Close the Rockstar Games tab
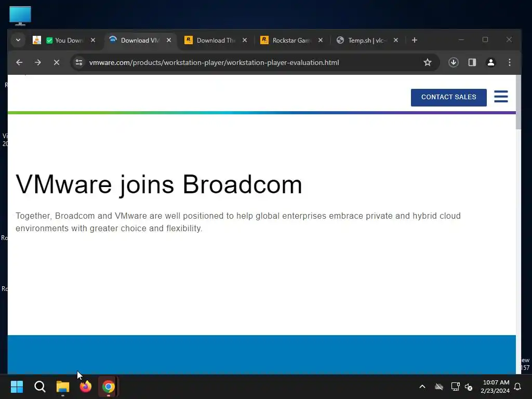The width and height of the screenshot is (532, 399). click(320, 40)
